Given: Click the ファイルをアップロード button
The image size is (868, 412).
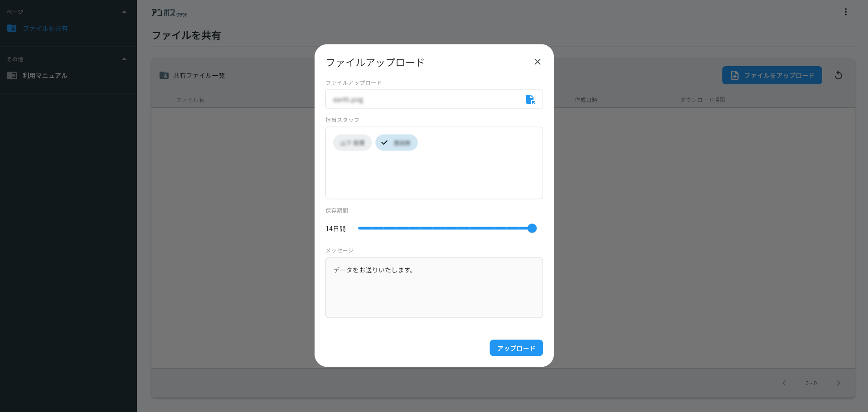Looking at the screenshot, I should [x=772, y=75].
